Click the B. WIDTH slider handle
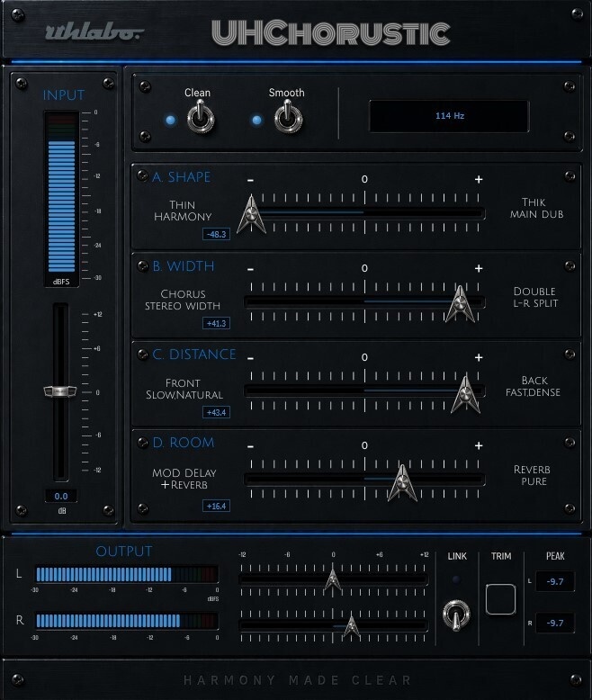 pos(460,303)
